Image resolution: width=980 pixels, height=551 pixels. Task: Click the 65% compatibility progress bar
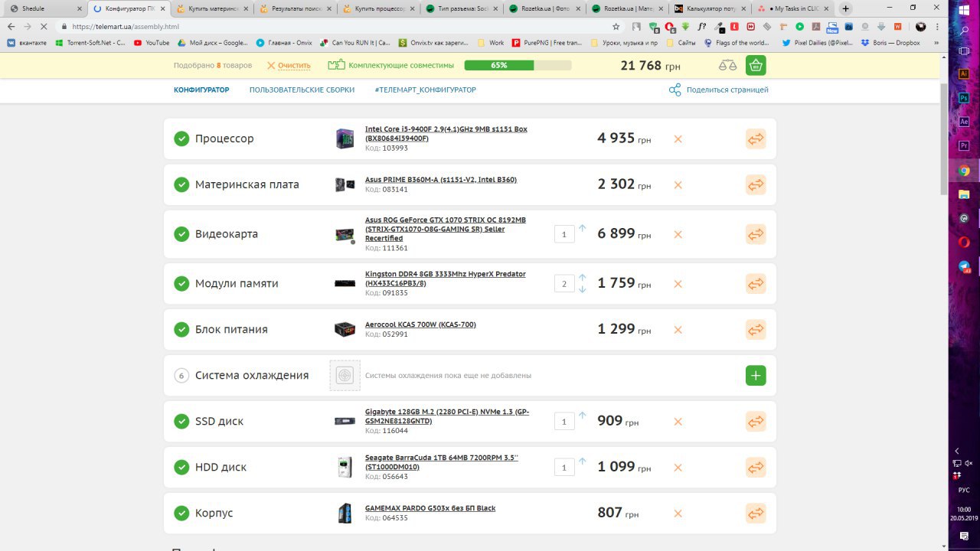pyautogui.click(x=518, y=65)
